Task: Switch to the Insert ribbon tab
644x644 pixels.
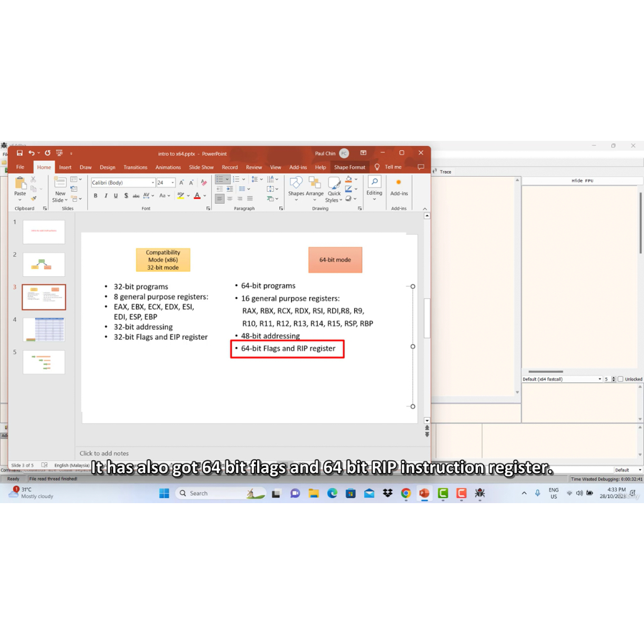Action: [65, 167]
